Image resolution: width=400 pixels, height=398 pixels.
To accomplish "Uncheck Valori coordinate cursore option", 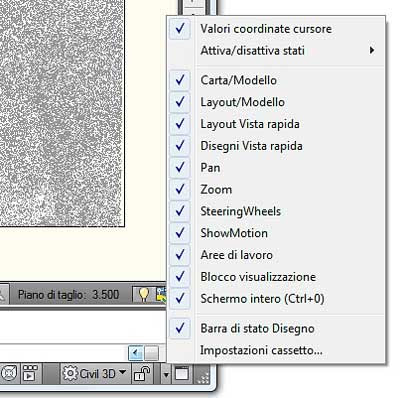I will (277, 29).
